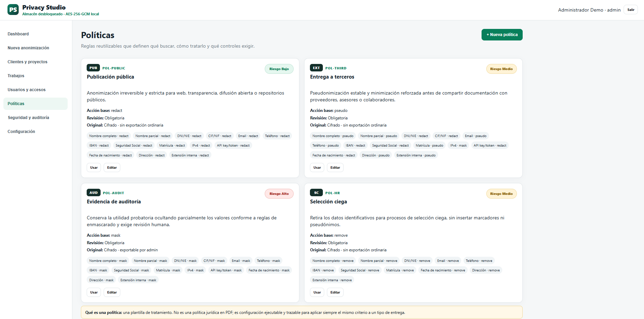Open Dashboard from the sidebar
Image resolution: width=644 pixels, height=319 pixels.
(x=35, y=34)
